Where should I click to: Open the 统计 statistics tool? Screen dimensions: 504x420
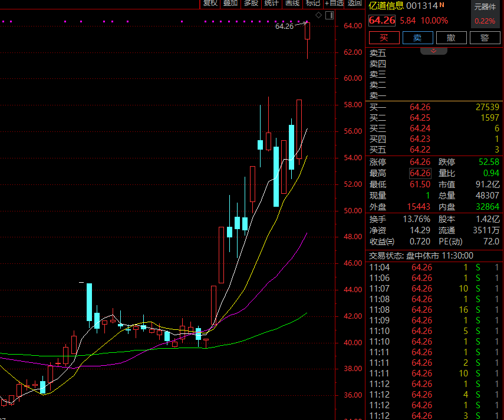click(x=271, y=4)
